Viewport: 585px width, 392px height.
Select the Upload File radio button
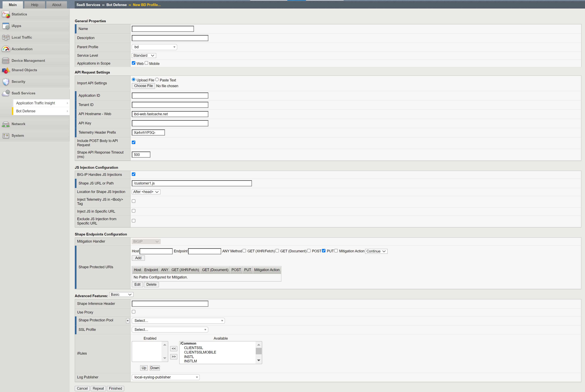134,80
